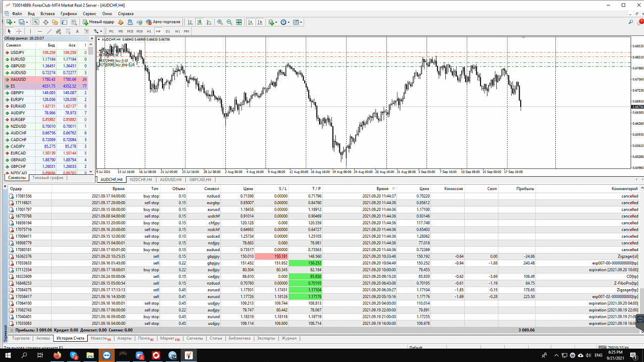This screenshot has height=362, width=644.
Task: Zoom out on the chart
Action: [x=229, y=22]
